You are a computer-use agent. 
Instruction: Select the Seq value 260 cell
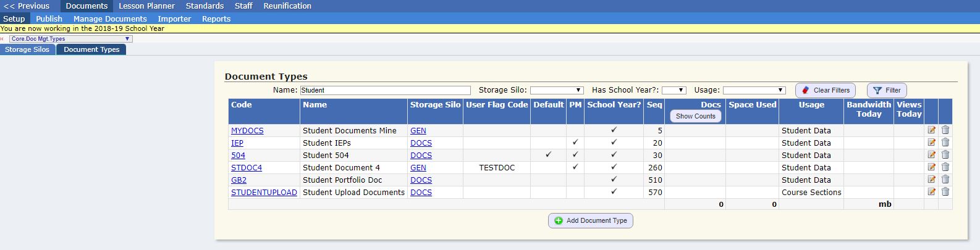(x=654, y=168)
